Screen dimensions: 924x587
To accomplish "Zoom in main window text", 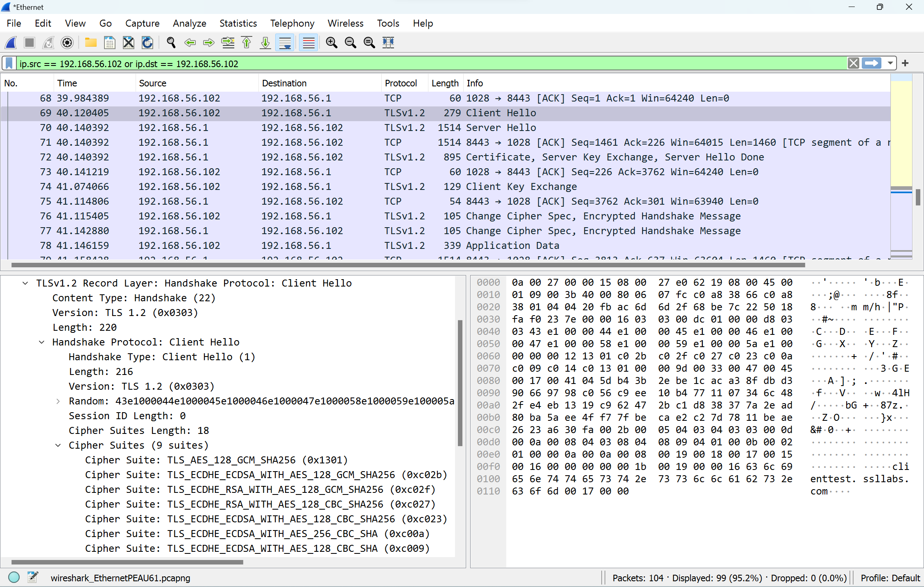I will click(331, 43).
